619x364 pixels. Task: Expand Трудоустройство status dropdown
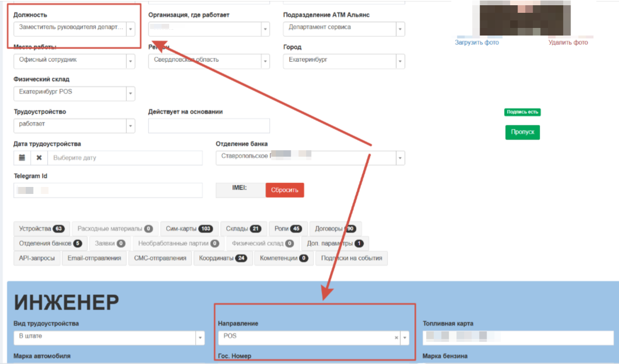coord(131,126)
